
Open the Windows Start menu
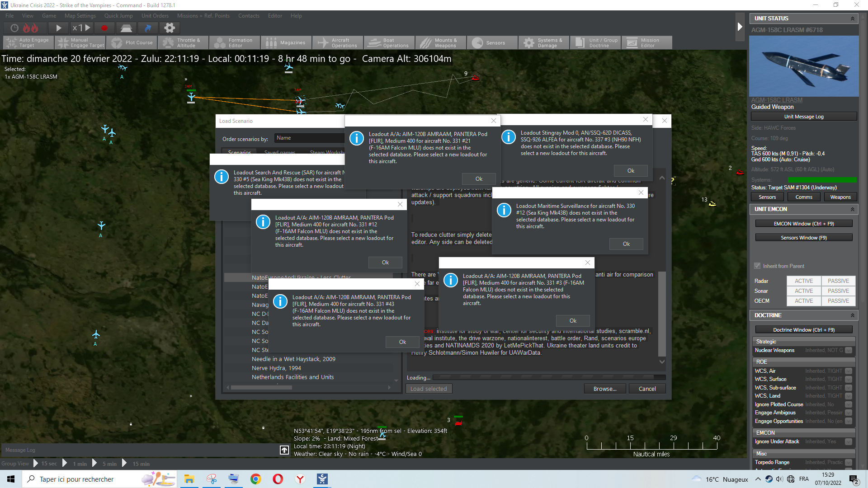tap(11, 479)
